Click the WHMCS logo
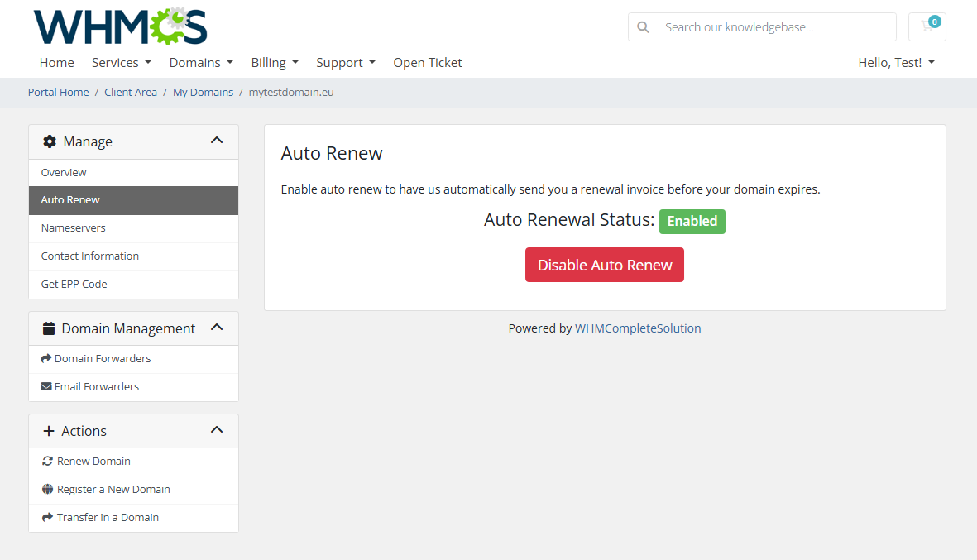 click(x=120, y=26)
